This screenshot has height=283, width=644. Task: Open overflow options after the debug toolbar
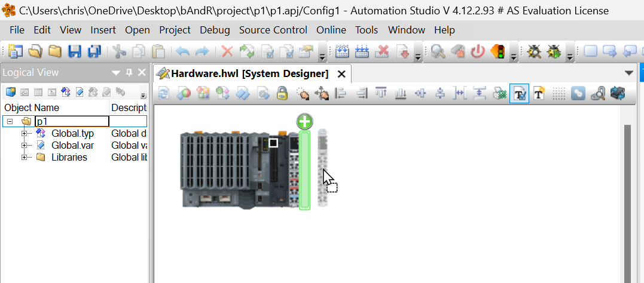(569, 56)
